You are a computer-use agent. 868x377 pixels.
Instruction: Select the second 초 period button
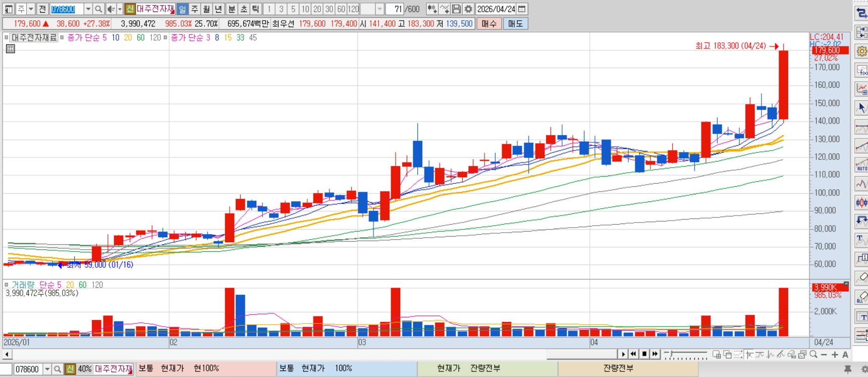(244, 9)
